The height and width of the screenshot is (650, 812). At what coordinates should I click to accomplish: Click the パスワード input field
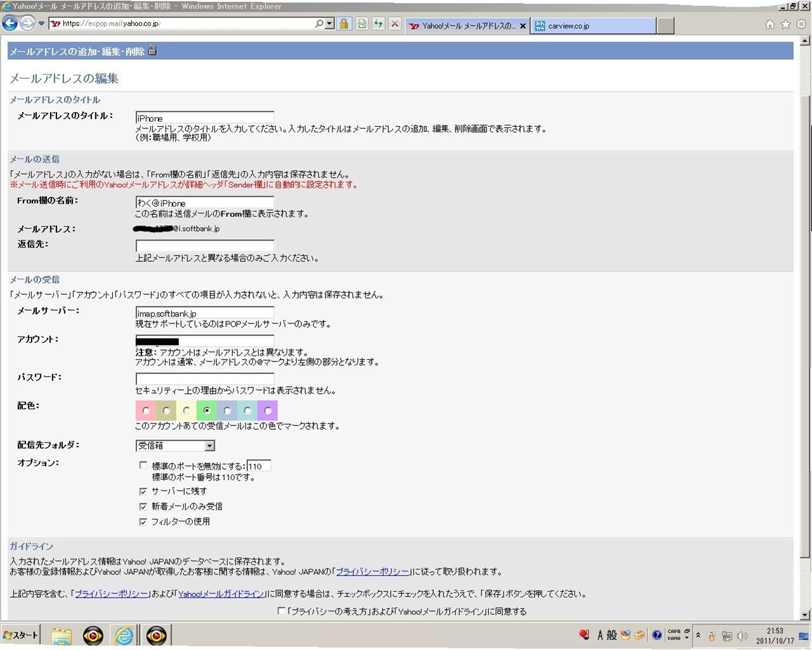point(205,379)
